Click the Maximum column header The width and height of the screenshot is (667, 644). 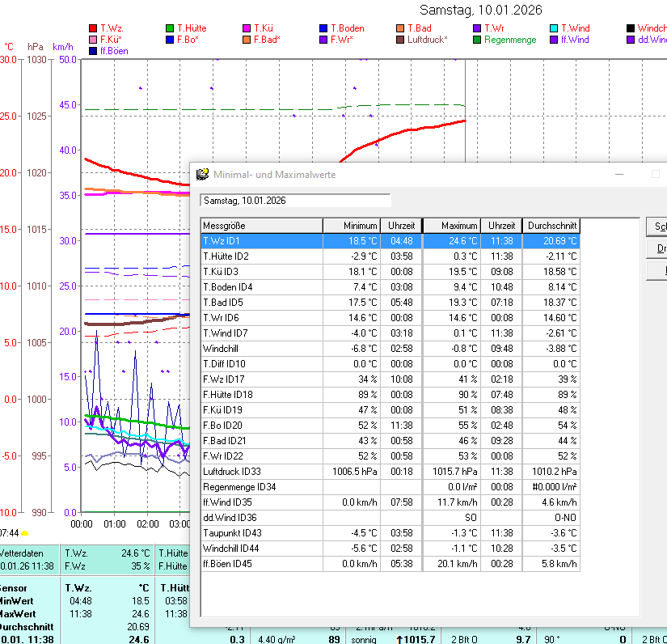[x=452, y=226]
